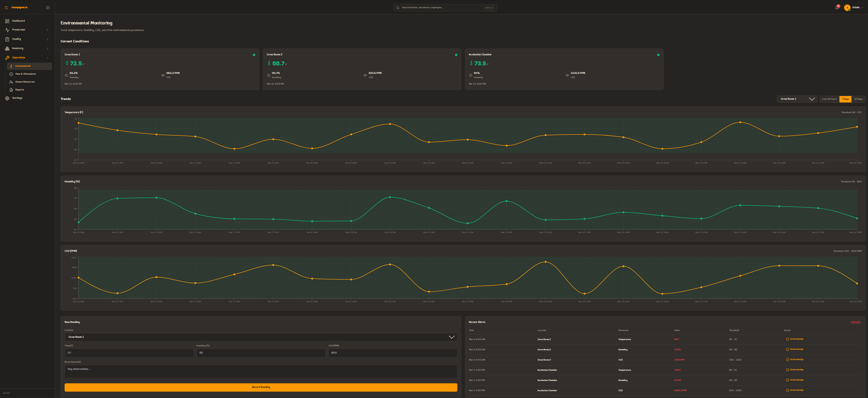Click the Notes observations text field
Screen dimensions: 868x398
point(260,371)
